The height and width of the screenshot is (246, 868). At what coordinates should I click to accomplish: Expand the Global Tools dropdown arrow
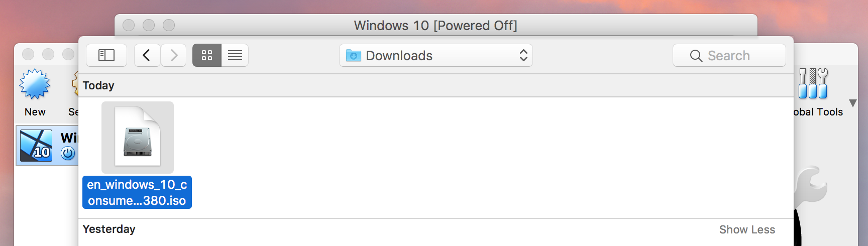tap(852, 103)
